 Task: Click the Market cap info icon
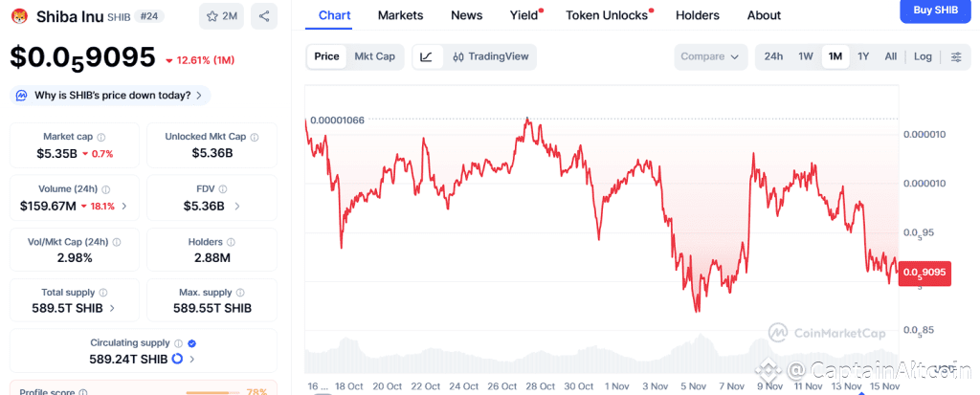tap(101, 138)
